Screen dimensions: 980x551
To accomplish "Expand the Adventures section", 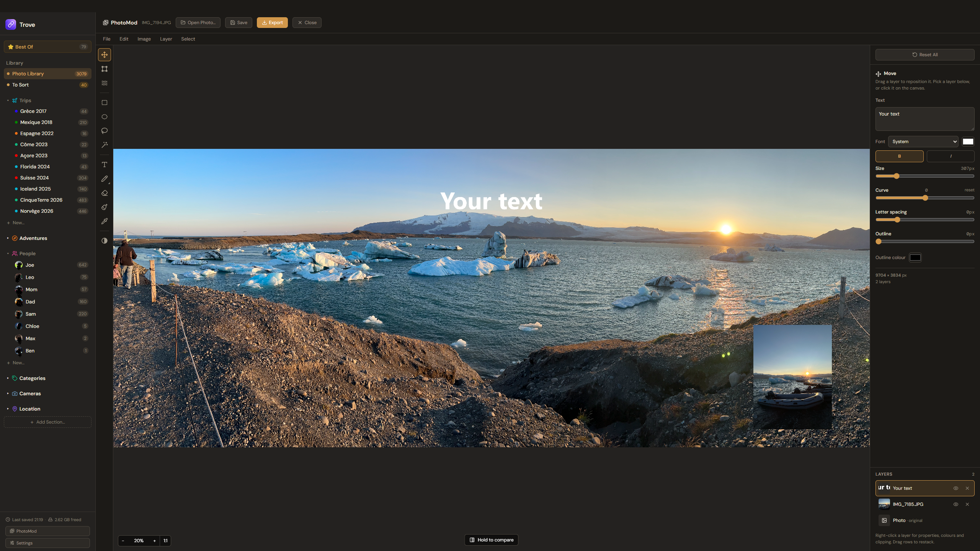I will (8, 238).
